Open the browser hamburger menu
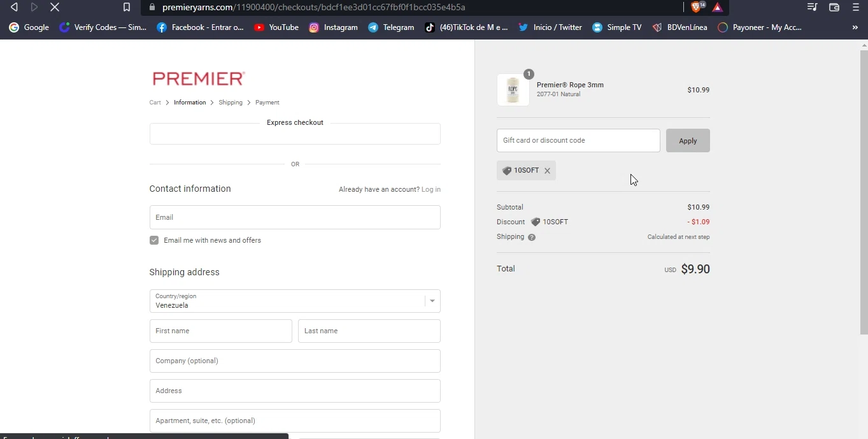The image size is (868, 439). coord(856,7)
